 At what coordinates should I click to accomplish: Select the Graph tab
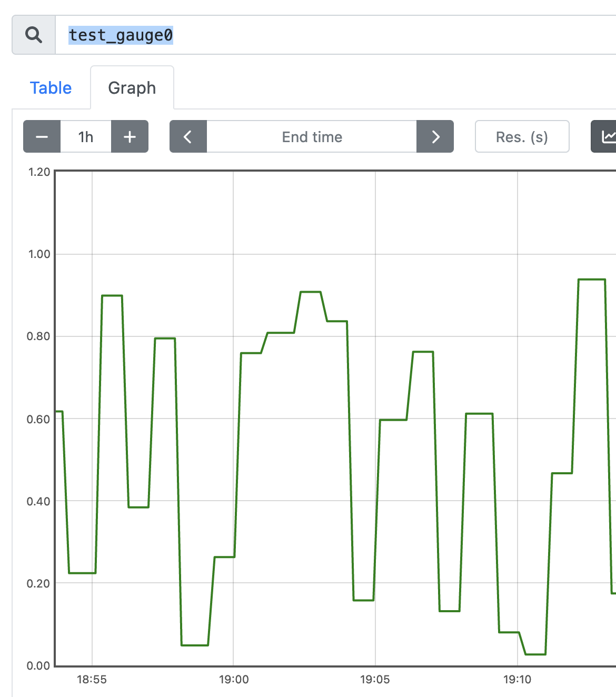click(x=132, y=88)
